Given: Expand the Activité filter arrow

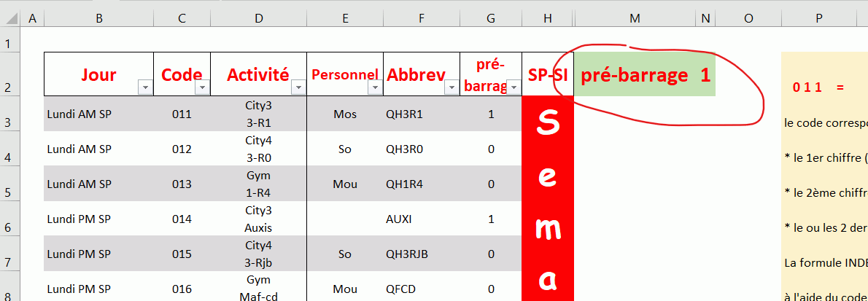Looking at the screenshot, I should tap(298, 87).
